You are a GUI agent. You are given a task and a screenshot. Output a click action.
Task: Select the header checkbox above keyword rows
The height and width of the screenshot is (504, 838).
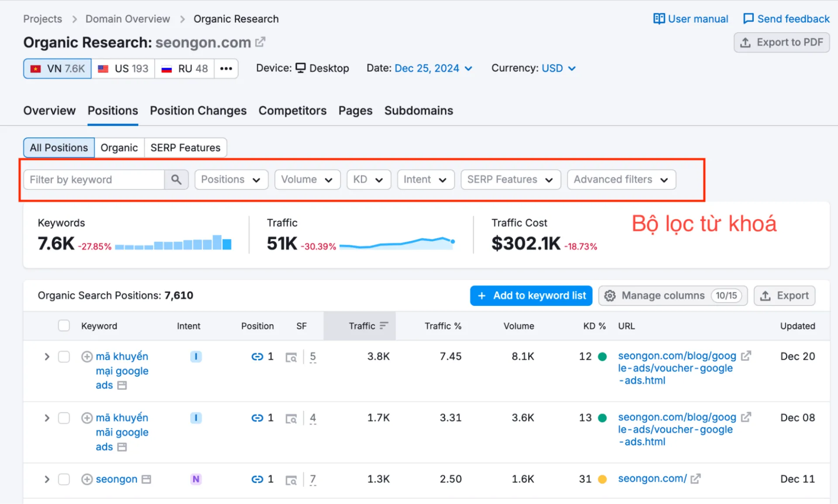64,326
